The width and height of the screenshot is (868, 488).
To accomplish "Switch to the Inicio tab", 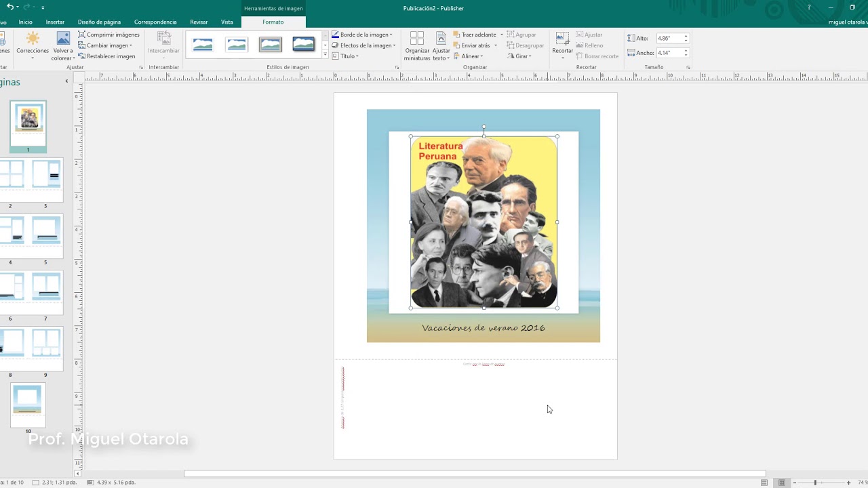I will [25, 22].
